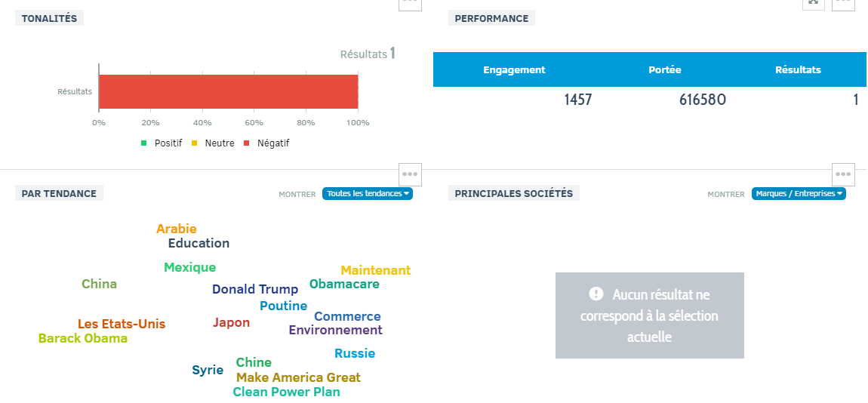Open the Par Tendance panel options menu
This screenshot has height=403, width=868.
tap(410, 174)
